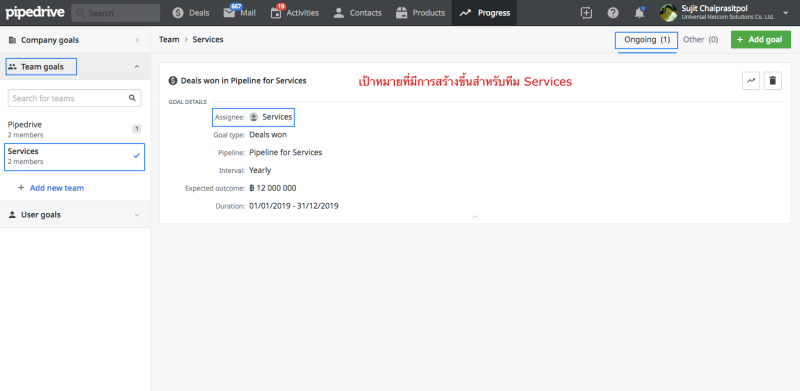
Task: Open the goal progress chart icon
Action: [x=751, y=81]
